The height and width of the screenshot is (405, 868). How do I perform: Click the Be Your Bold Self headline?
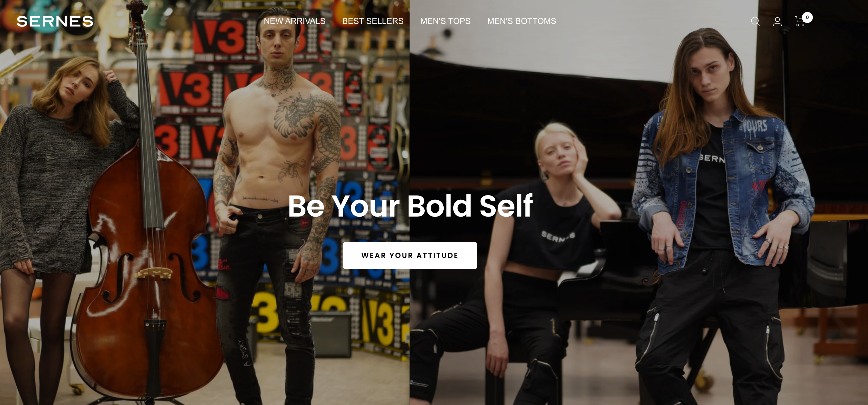(410, 206)
